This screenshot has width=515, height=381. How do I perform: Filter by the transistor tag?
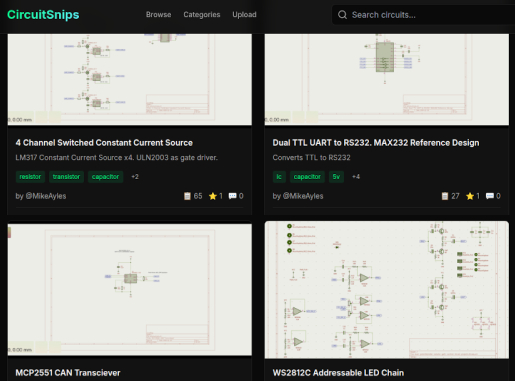[x=66, y=177]
